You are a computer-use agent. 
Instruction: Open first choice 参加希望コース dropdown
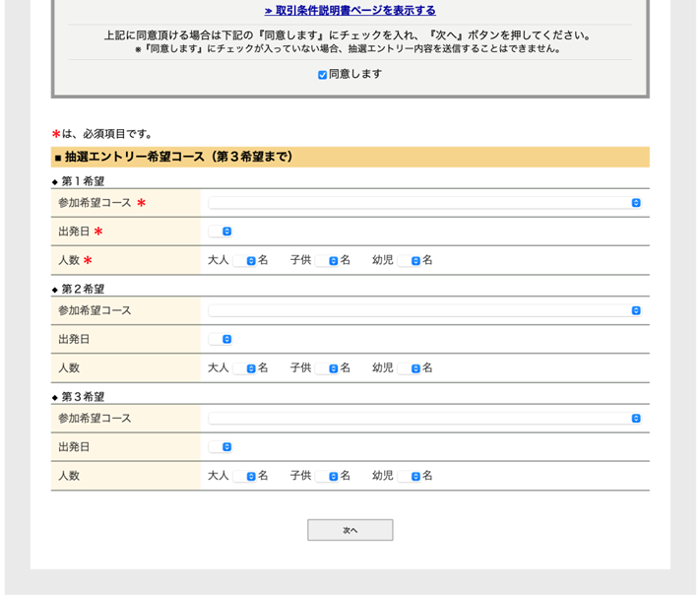click(424, 203)
